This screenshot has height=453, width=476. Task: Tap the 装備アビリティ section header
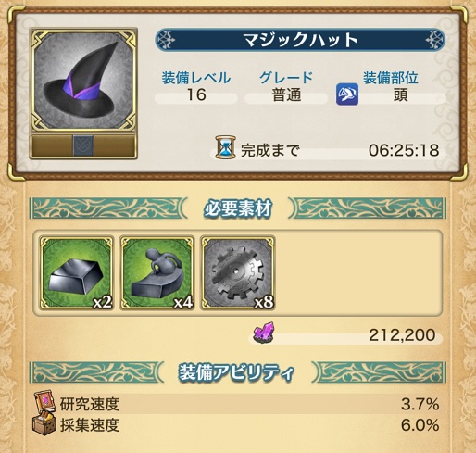pos(238,373)
